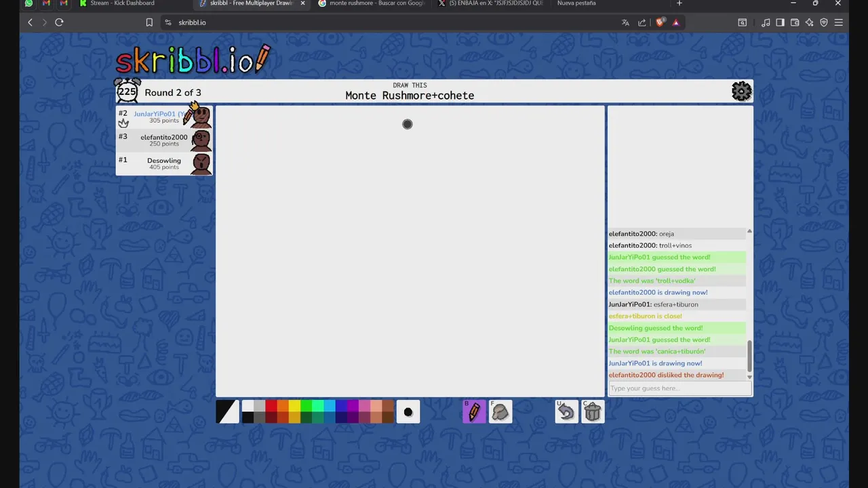Pick the black color
This screenshot has width=868, height=488.
click(248, 418)
